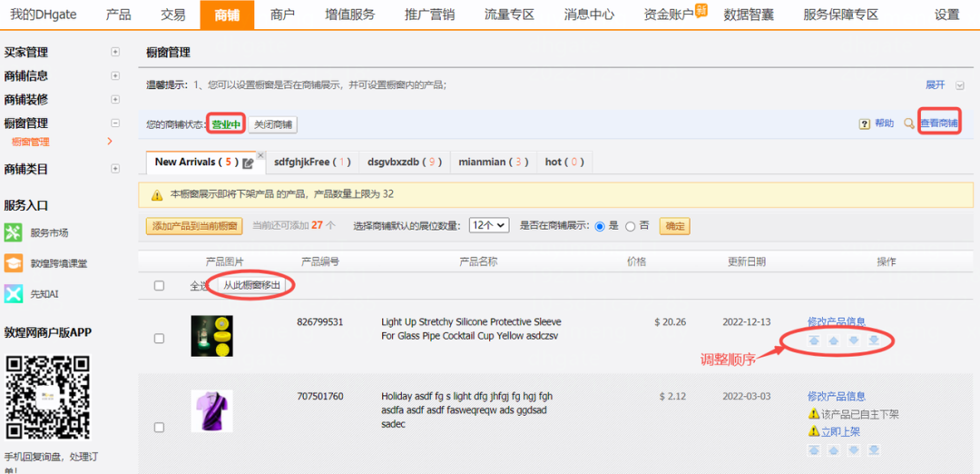Image resolution: width=980 pixels, height=474 pixels.
Task: Select 橱窗管理 submenu item in sidebar
Action: click(31, 142)
